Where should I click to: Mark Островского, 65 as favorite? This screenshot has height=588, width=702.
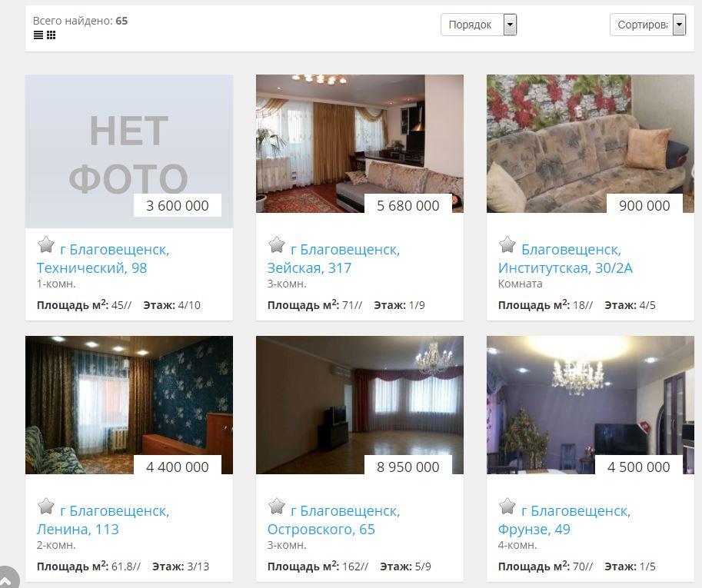coord(276,506)
